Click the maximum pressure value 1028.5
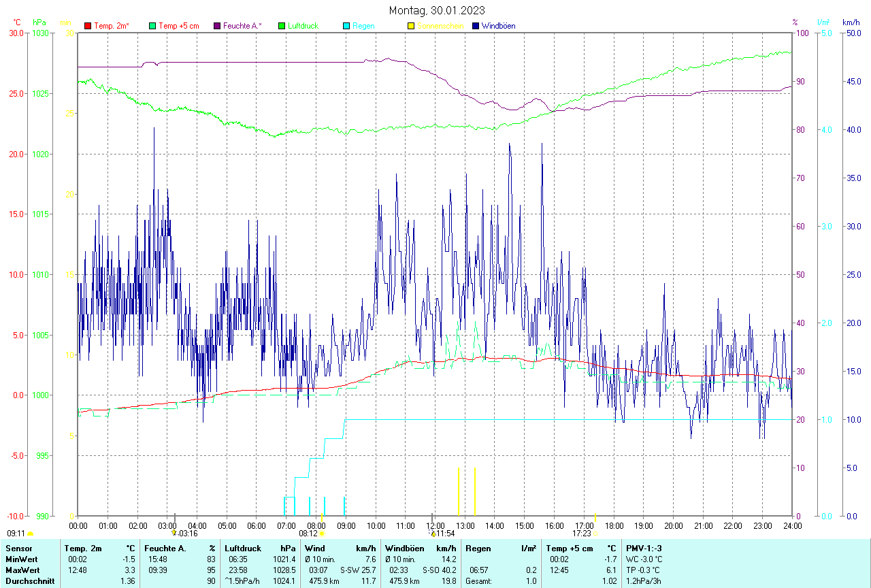The image size is (871, 588). coord(284,570)
